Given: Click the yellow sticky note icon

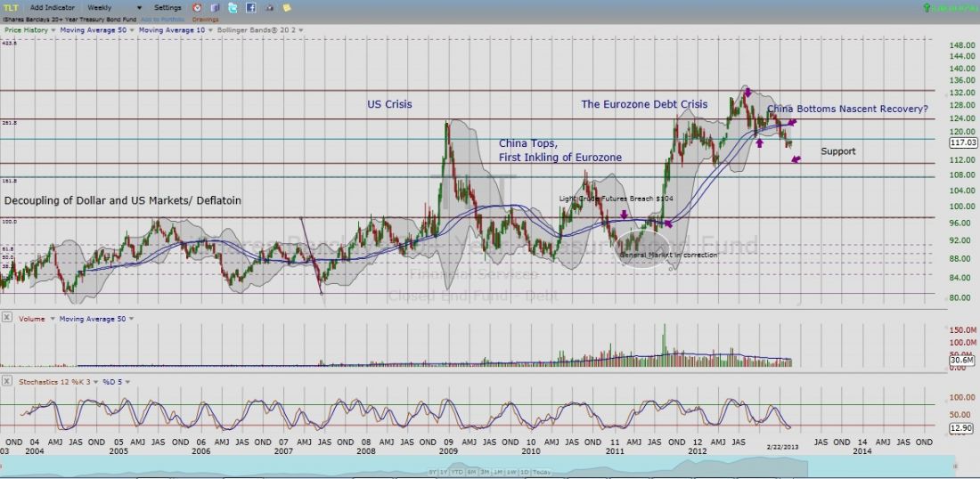Looking at the screenshot, I should tap(287, 7).
